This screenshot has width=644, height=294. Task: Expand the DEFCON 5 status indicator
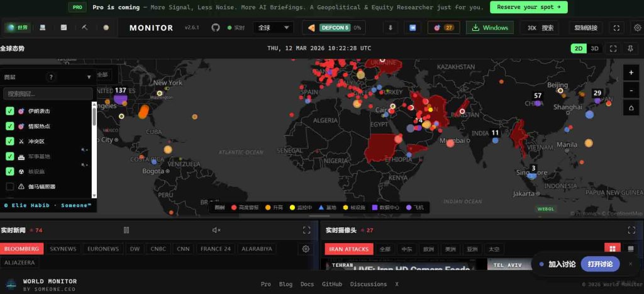(334, 28)
